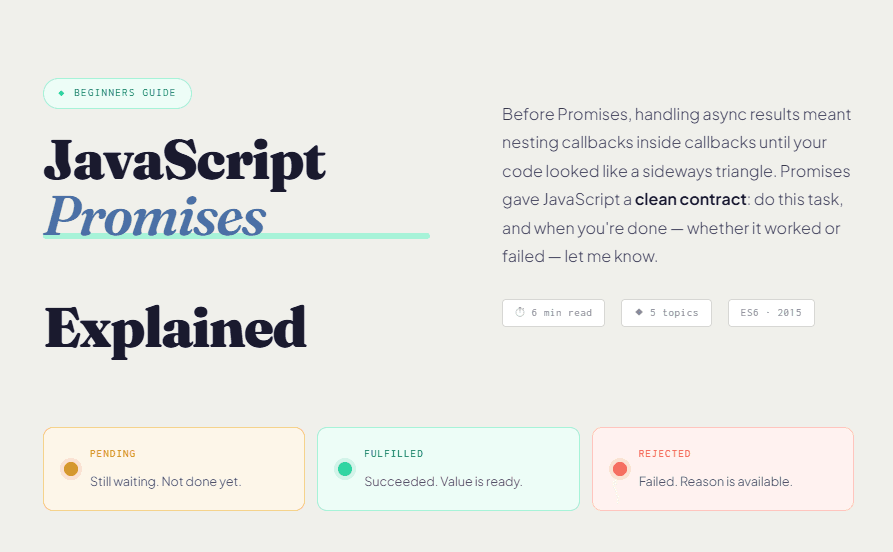Click the 6 min read tag

pyautogui.click(x=553, y=313)
